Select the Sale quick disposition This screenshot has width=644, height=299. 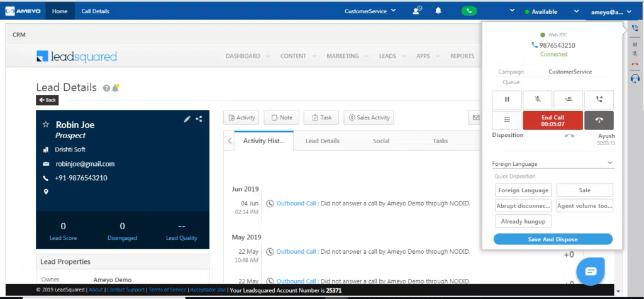[x=584, y=190]
